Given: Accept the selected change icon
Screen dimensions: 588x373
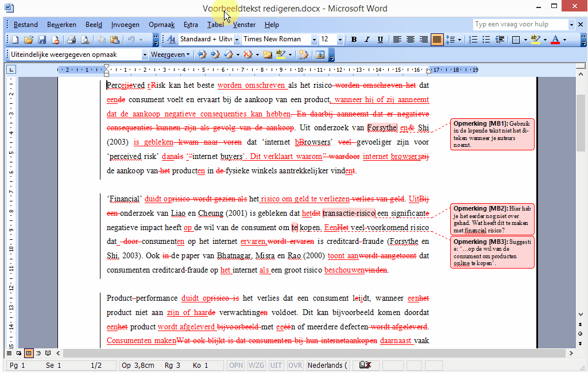Looking at the screenshot, I should click(x=229, y=55).
